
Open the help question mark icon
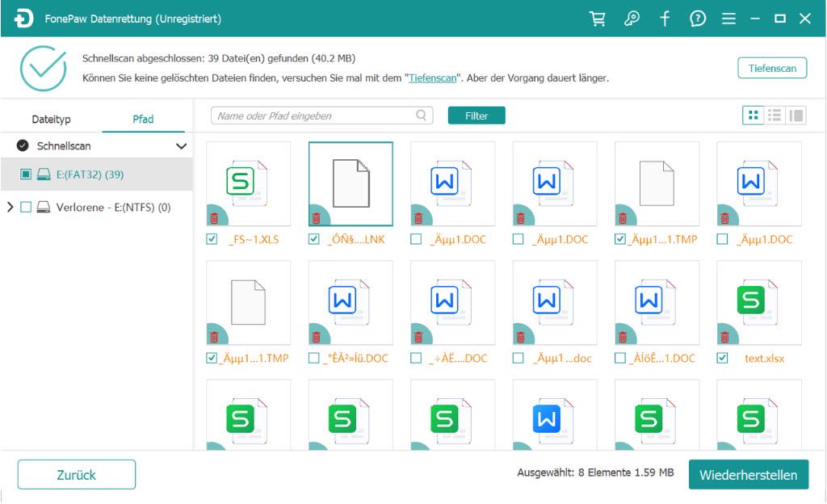(697, 19)
